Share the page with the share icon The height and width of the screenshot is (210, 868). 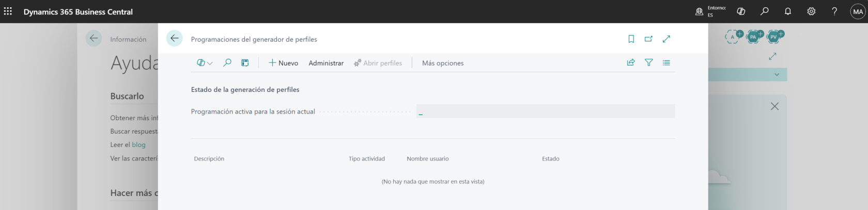[631, 62]
